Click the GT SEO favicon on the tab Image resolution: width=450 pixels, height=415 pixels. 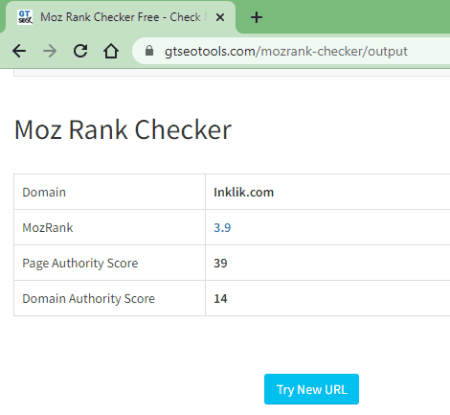coord(25,17)
